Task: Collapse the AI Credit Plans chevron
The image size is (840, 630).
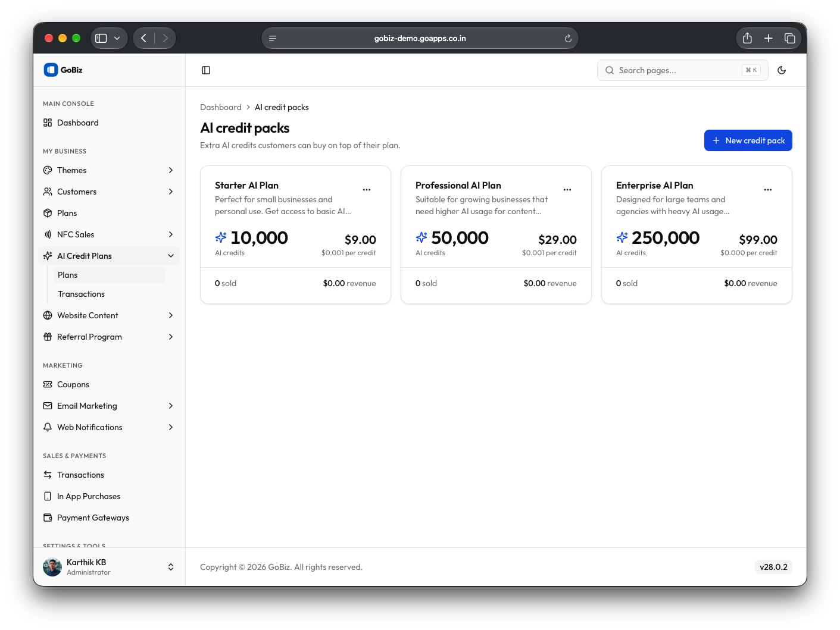Action: (171, 256)
